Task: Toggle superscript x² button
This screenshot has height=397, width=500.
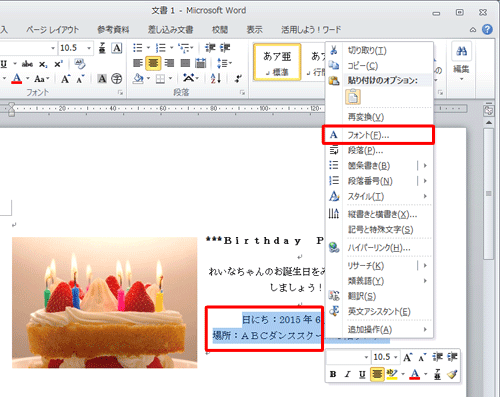Action: pyautogui.click(x=58, y=64)
